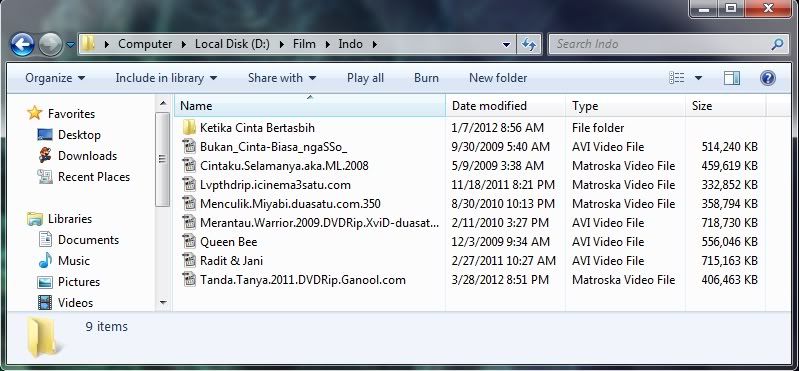Toggle the preview pane
Image resolution: width=799 pixels, height=371 pixels.
(732, 78)
